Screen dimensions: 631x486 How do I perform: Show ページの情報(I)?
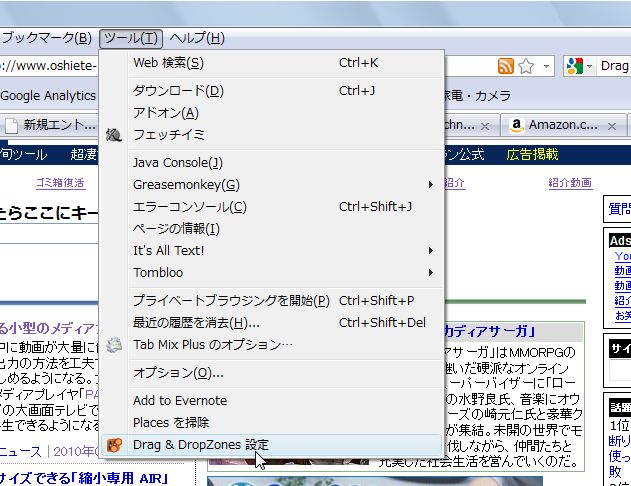pyautogui.click(x=272, y=229)
